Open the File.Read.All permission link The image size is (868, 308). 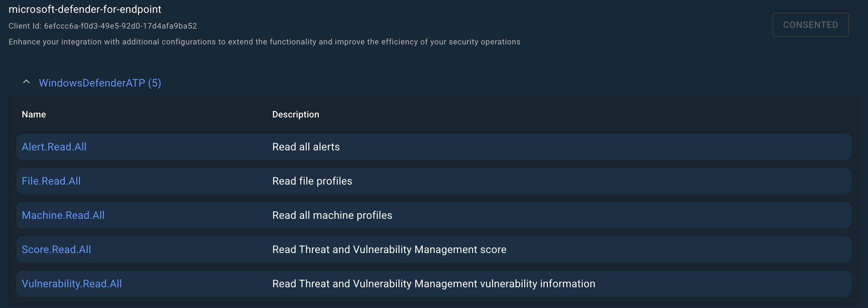(x=51, y=181)
